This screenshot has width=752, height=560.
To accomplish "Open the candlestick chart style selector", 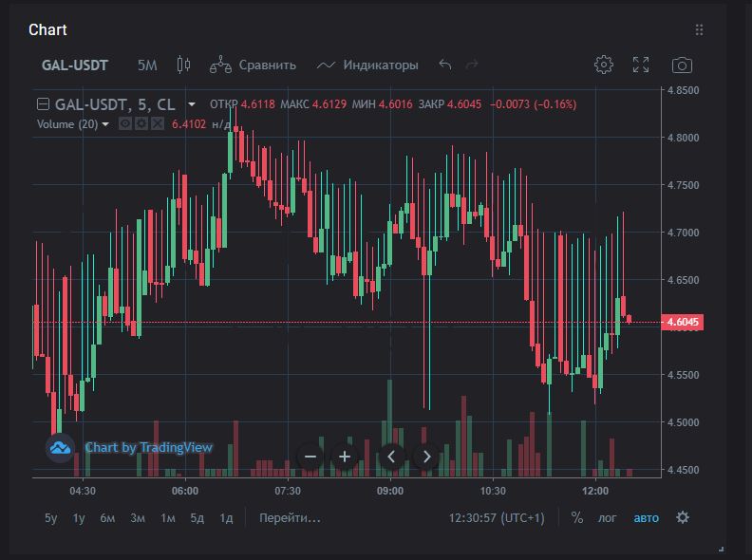I will click(x=183, y=65).
